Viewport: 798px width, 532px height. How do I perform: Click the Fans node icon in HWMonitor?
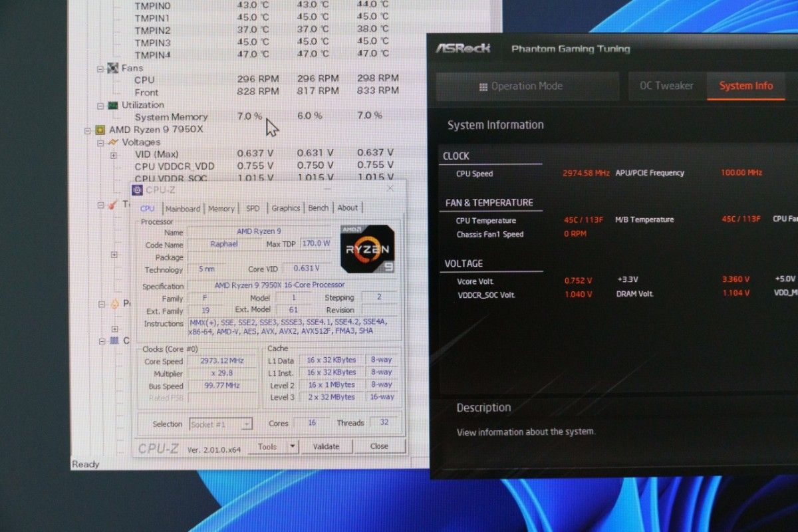pos(112,68)
